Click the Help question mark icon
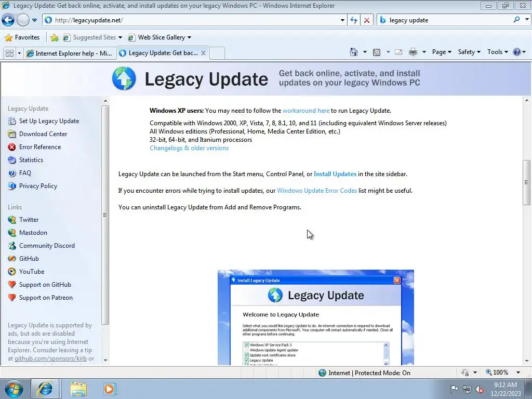 click(516, 52)
